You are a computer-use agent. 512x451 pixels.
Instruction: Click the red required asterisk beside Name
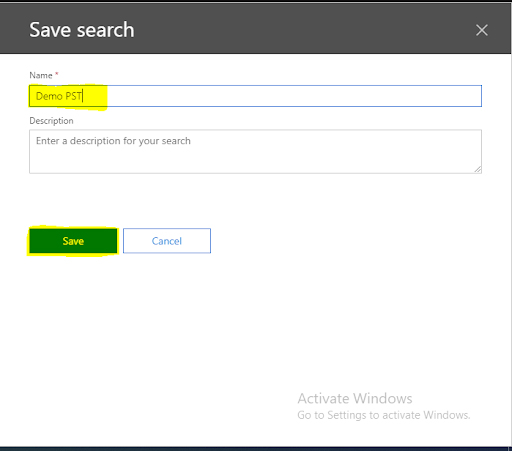(57, 74)
